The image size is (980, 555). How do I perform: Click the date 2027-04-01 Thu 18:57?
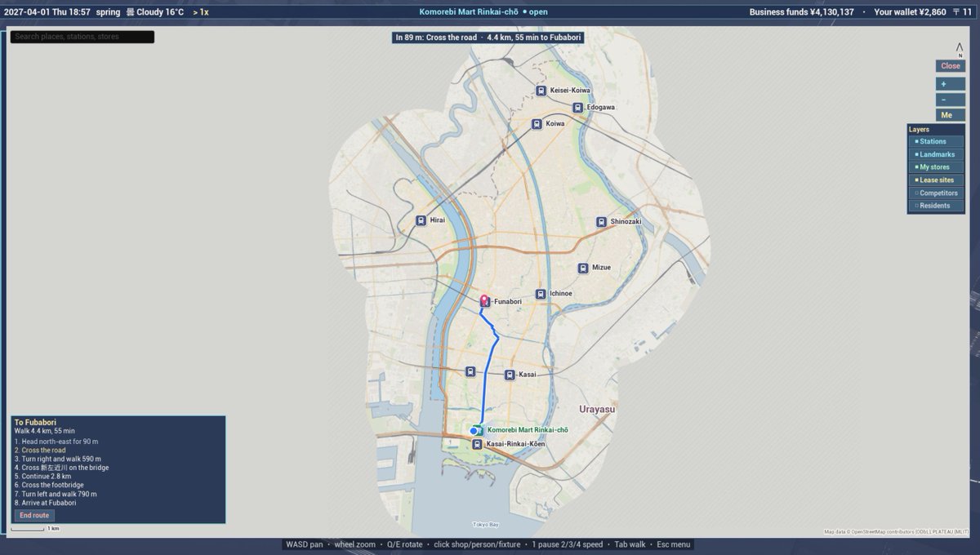coord(47,12)
